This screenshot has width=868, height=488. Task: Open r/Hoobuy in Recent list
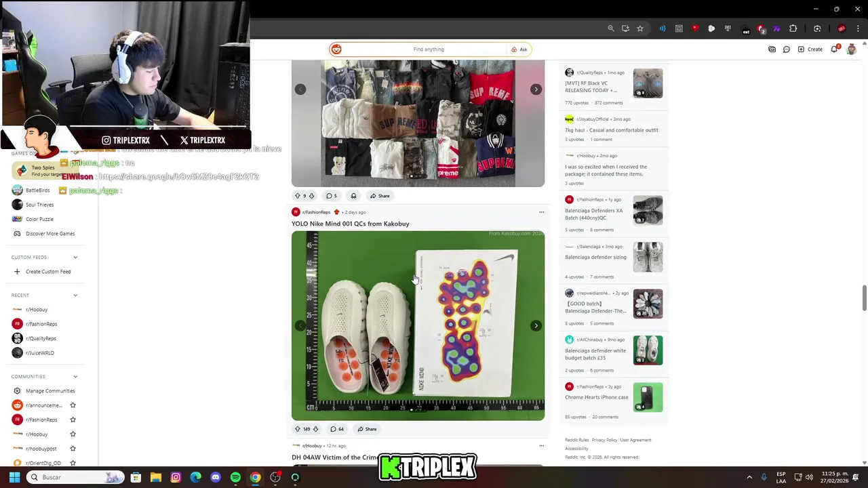[37, 310]
